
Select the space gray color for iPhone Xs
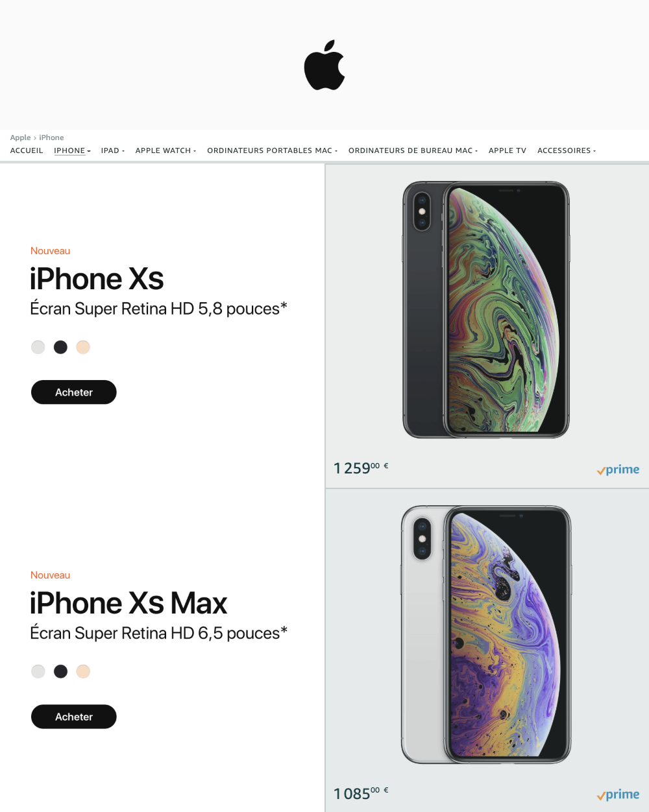click(x=60, y=347)
